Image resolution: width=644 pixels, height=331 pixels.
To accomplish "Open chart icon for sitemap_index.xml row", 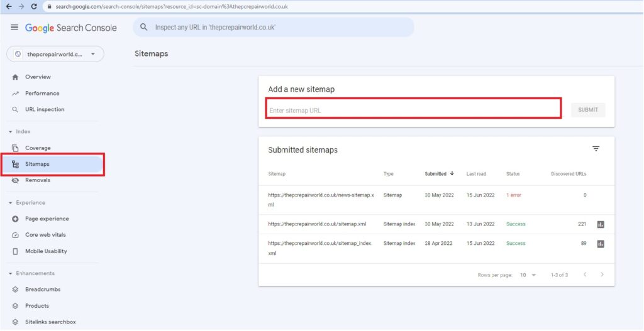I will coord(601,244).
